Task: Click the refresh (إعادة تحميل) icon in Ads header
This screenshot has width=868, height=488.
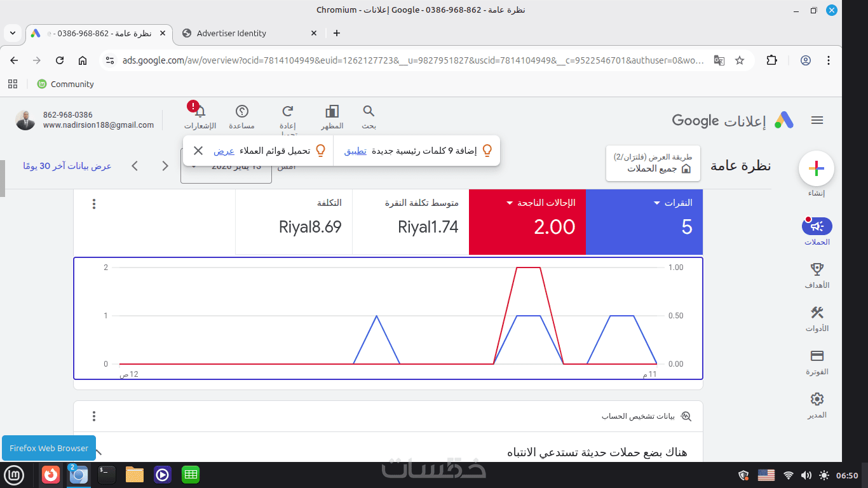Action: pos(288,112)
